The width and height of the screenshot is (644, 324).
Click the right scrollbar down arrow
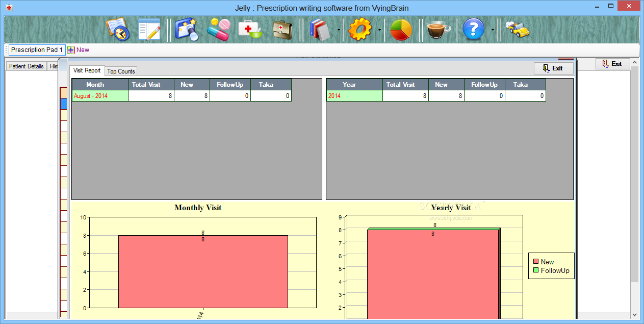pos(635,315)
